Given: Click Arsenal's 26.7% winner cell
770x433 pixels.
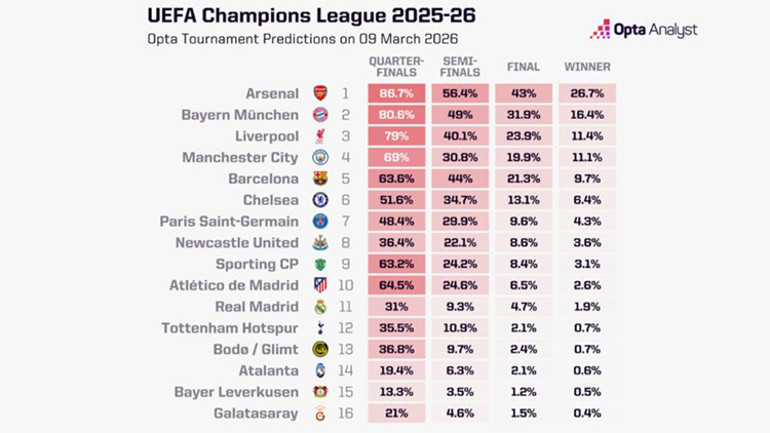Looking at the screenshot, I should (x=587, y=93).
